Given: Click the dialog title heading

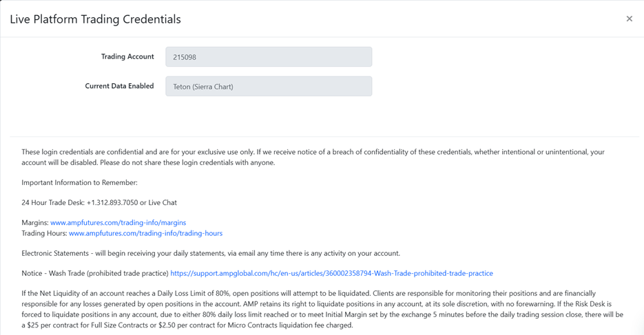Looking at the screenshot, I should [95, 19].
